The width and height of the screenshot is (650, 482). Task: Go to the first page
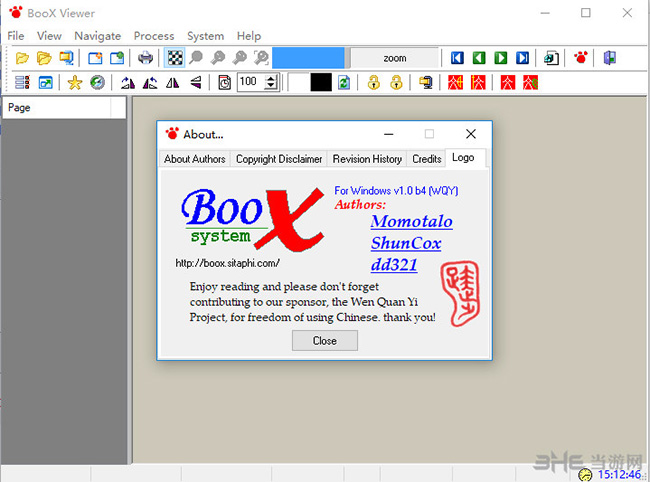click(457, 58)
